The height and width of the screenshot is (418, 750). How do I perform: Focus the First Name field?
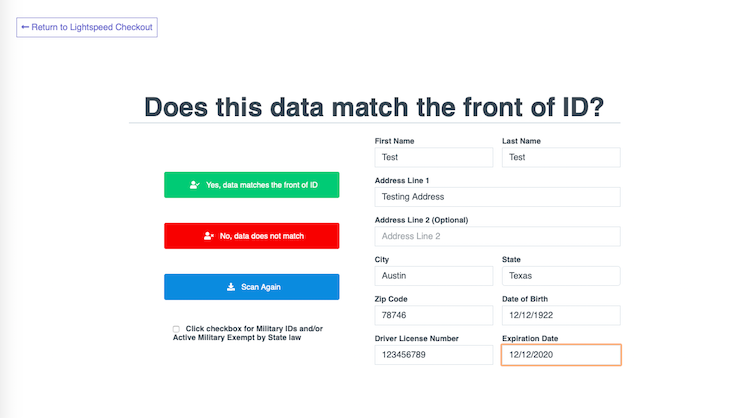pyautogui.click(x=434, y=157)
